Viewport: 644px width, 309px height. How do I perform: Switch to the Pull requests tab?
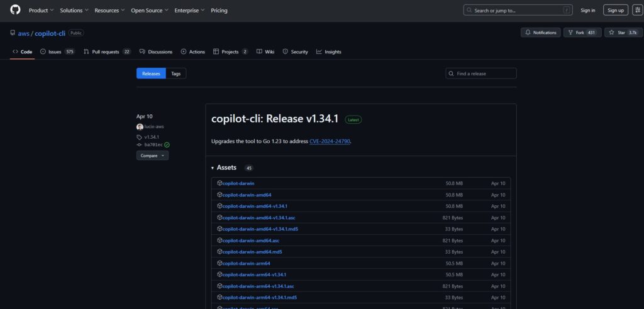coord(107,51)
